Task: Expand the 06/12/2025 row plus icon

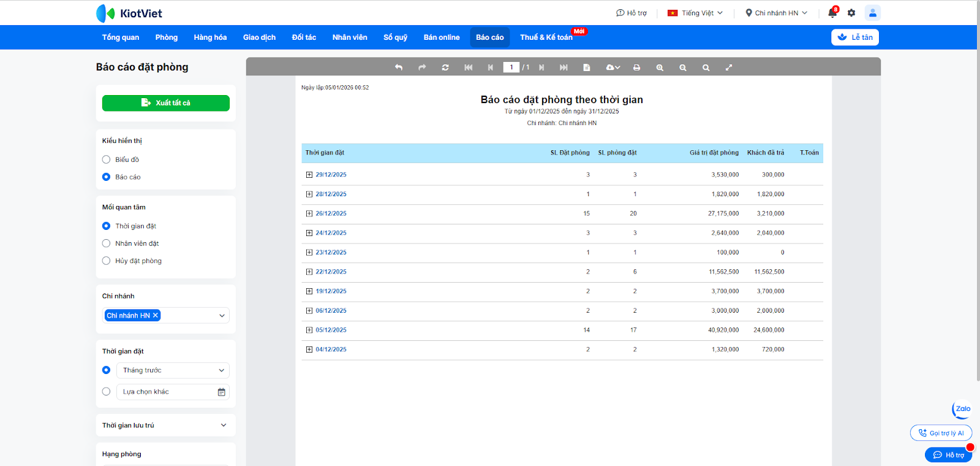Action: 309,311
